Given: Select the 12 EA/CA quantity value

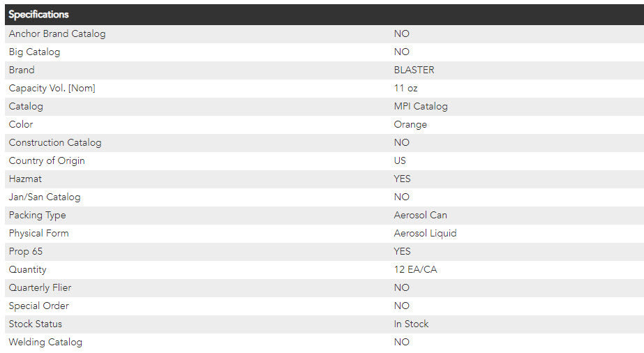Looking at the screenshot, I should 415,269.
